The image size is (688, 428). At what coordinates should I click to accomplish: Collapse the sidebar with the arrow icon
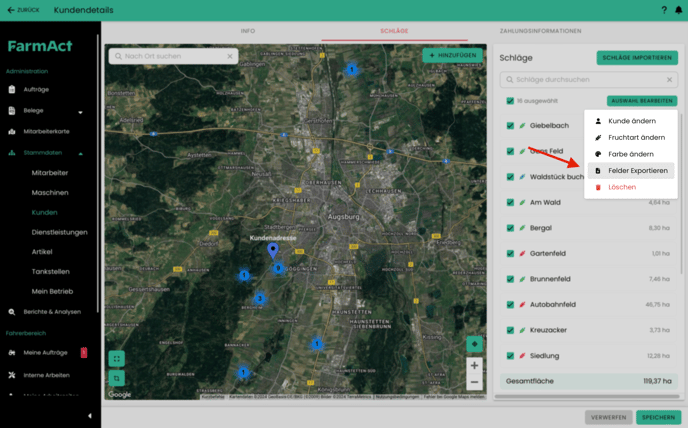tap(90, 416)
